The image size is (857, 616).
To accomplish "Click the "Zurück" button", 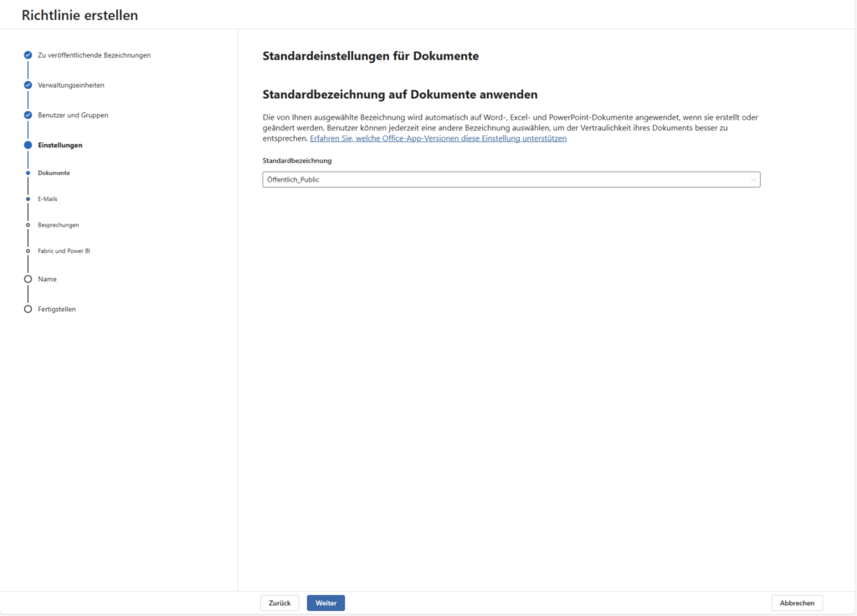I will 279,603.
